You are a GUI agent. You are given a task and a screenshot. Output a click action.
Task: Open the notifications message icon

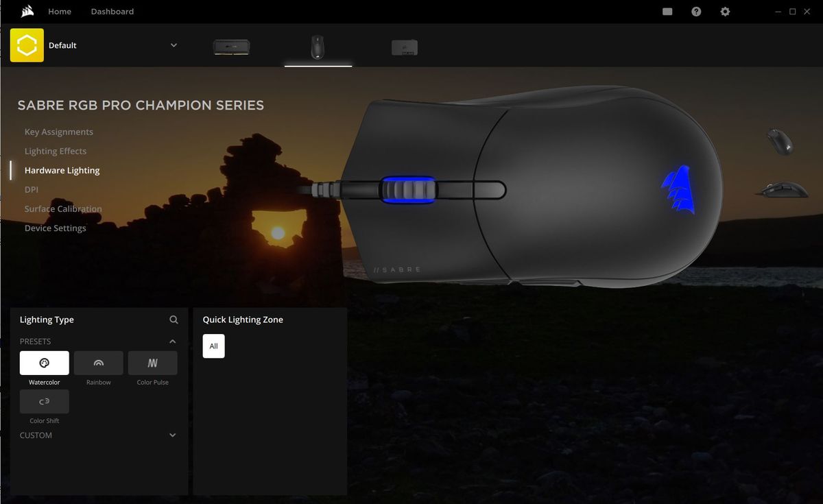pyautogui.click(x=667, y=12)
